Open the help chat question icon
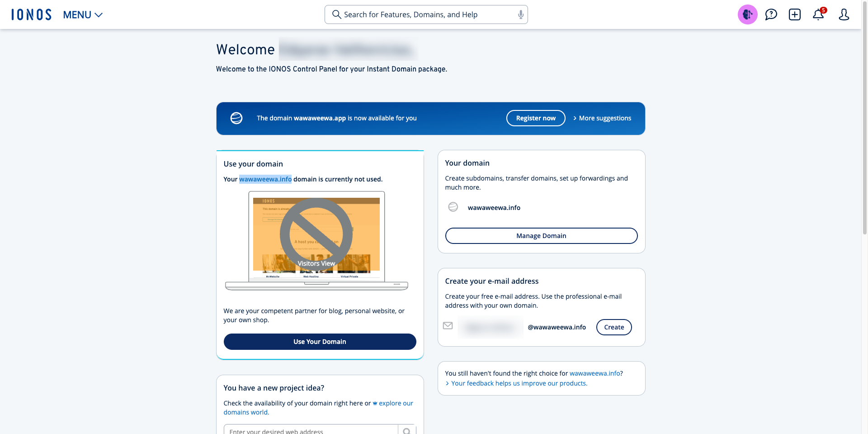Image resolution: width=868 pixels, height=434 pixels. point(771,14)
